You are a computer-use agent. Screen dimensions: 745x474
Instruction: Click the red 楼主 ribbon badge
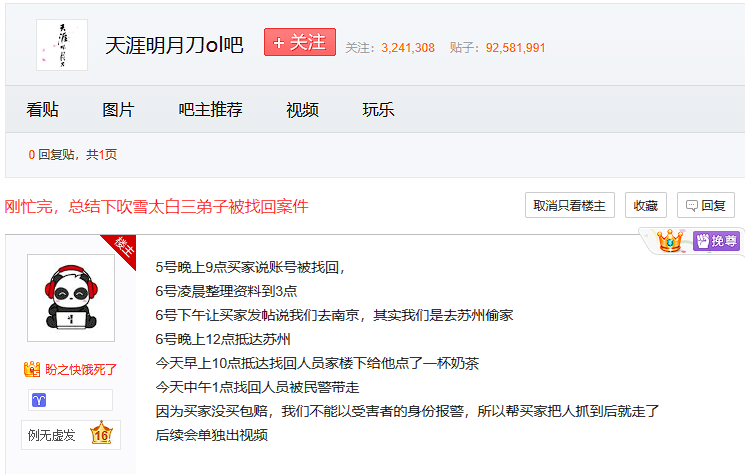(123, 248)
